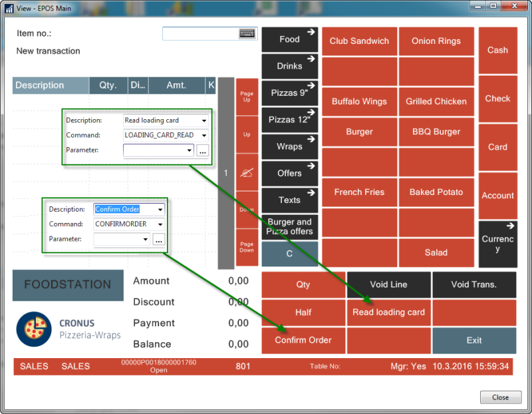Open the Pizzas 12" menu
532x414 pixels.
(x=290, y=120)
